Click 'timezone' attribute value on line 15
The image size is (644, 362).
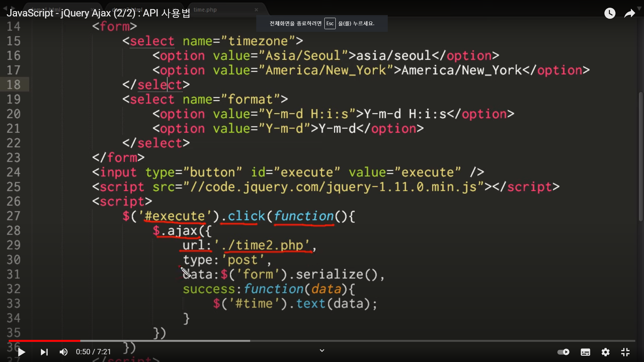click(258, 41)
